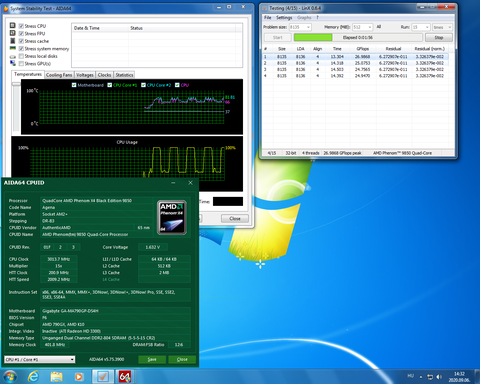Enable or disable Stress CPU
The image size is (480, 384).
click(21, 26)
